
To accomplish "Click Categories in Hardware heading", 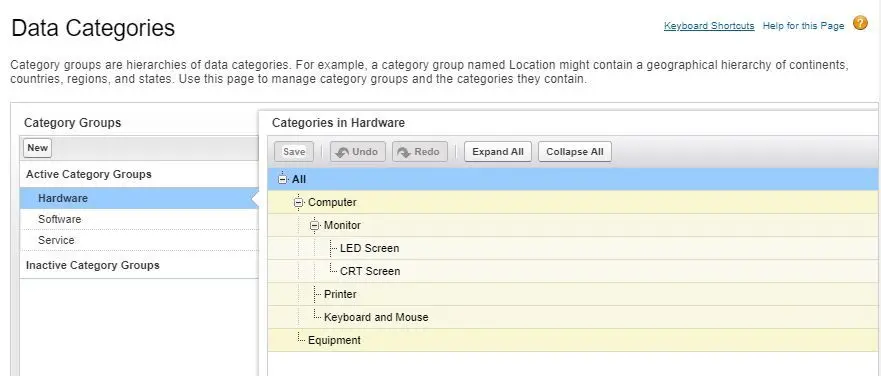I will (338, 123).
